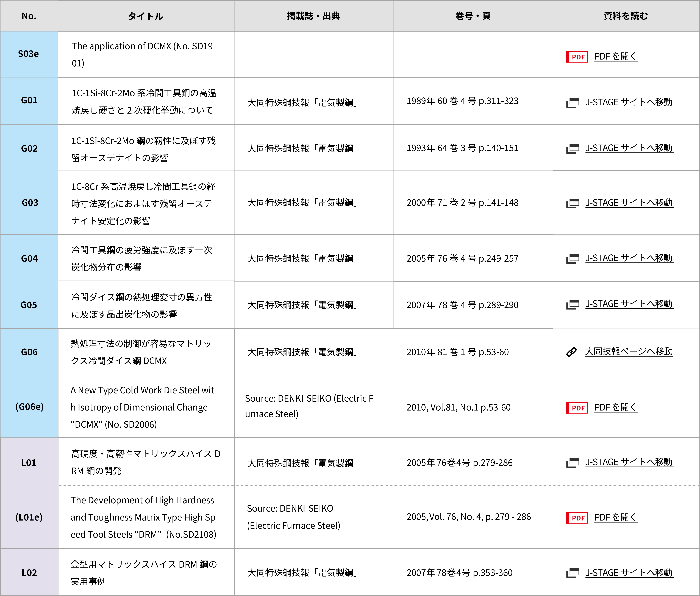Select the 'L02' number cell
Image resolution: width=700 pixels, height=596 pixels.
29,572
